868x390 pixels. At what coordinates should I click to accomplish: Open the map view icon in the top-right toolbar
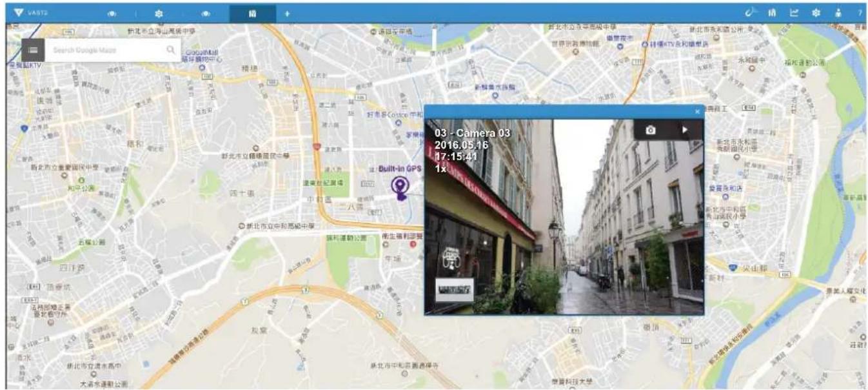point(772,13)
